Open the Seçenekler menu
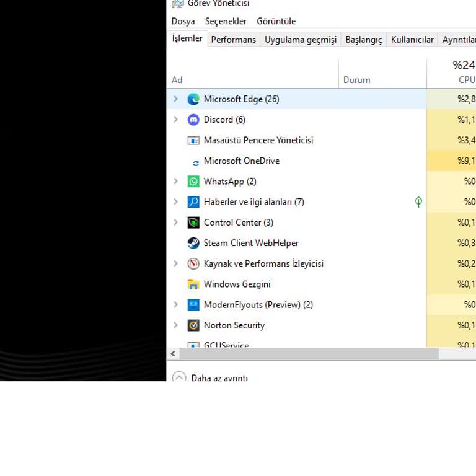The height and width of the screenshot is (476, 476). [x=226, y=21]
